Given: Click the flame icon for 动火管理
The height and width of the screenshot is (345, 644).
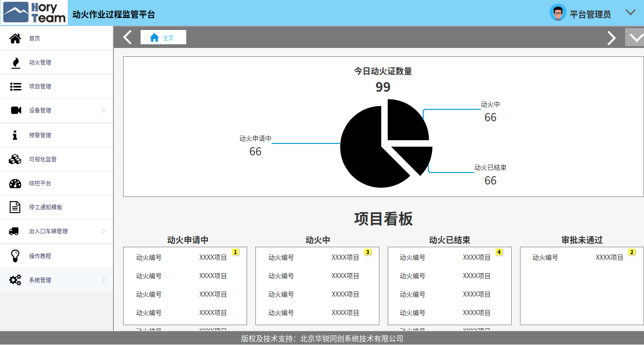Looking at the screenshot, I should coord(16,62).
